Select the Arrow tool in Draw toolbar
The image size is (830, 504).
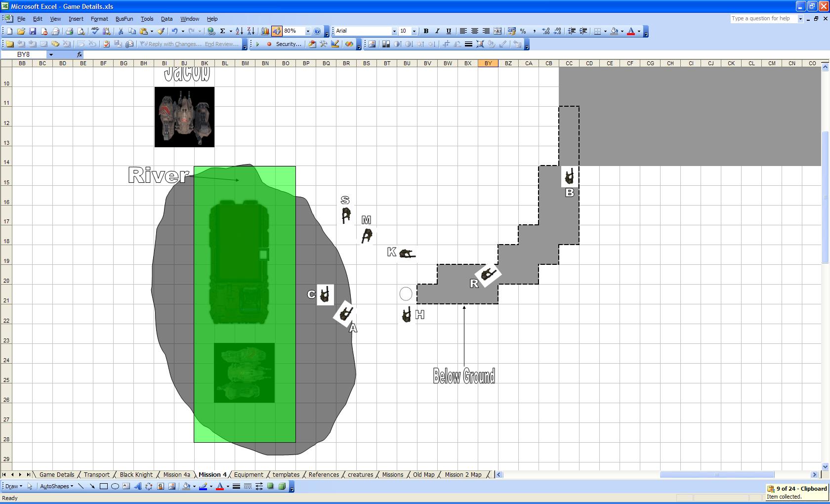pyautogui.click(x=92, y=486)
